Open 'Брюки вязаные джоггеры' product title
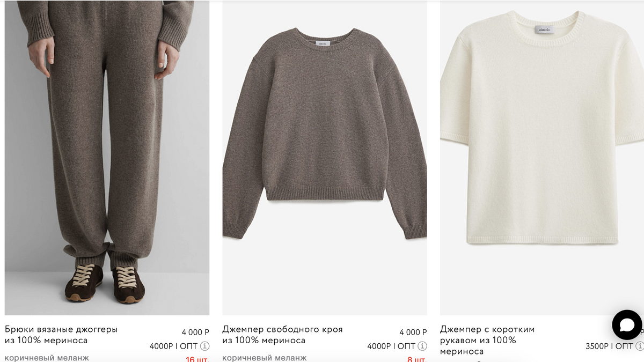This screenshot has width=644, height=362. 61,335
